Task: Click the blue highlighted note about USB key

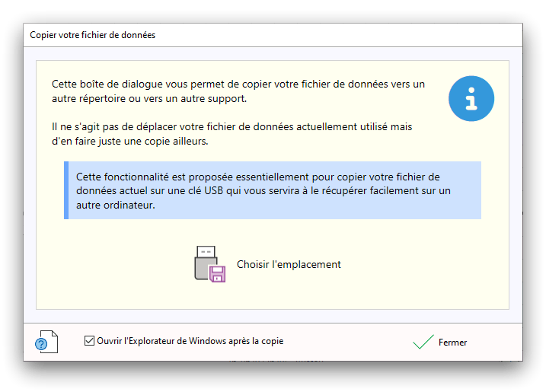Action: coord(274,190)
